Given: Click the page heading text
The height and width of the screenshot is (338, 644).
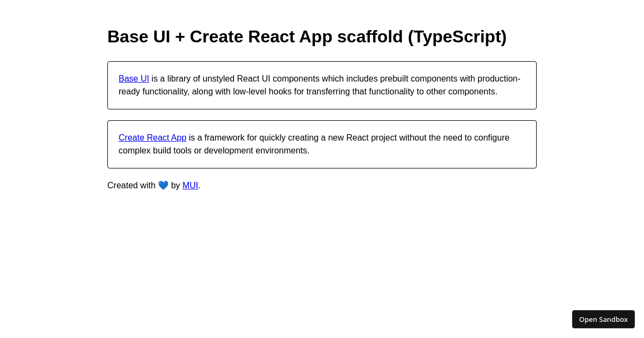Looking at the screenshot, I should [x=307, y=36].
